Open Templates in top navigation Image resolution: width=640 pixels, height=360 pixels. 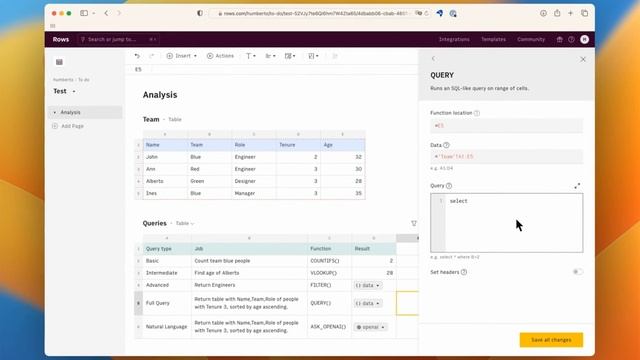[493, 39]
